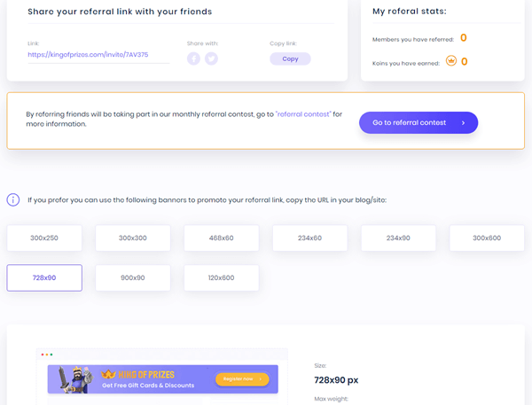Choose the 468x60 banner option

(221, 238)
